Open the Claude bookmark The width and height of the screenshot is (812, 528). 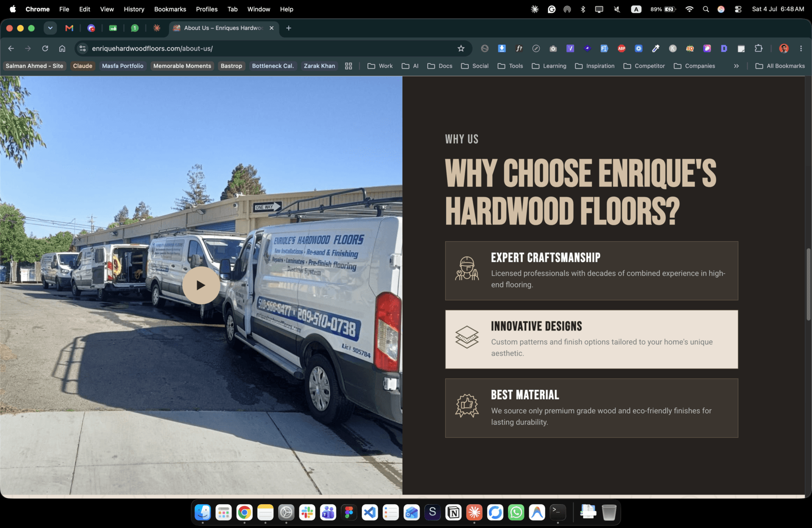(x=83, y=66)
